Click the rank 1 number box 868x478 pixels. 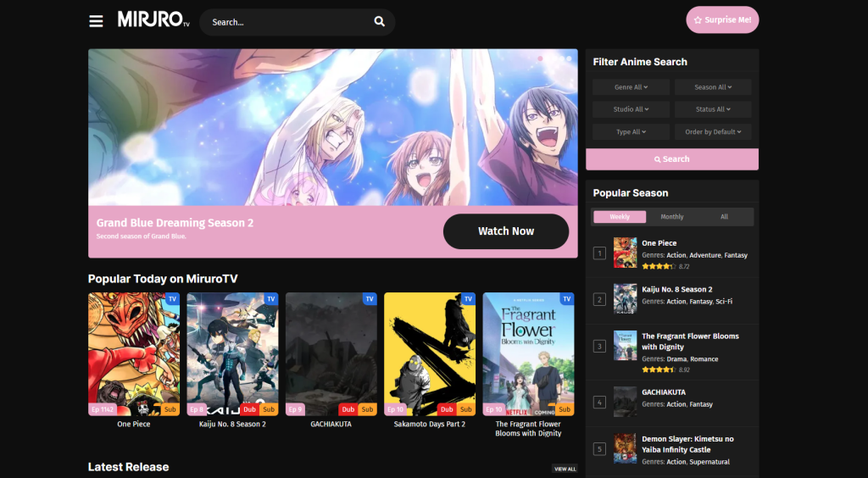click(x=599, y=253)
